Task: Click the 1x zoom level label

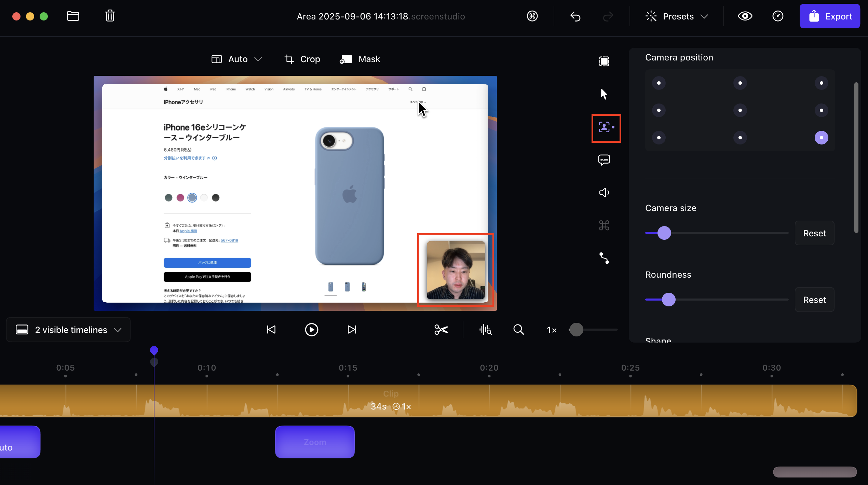Action: tap(552, 330)
